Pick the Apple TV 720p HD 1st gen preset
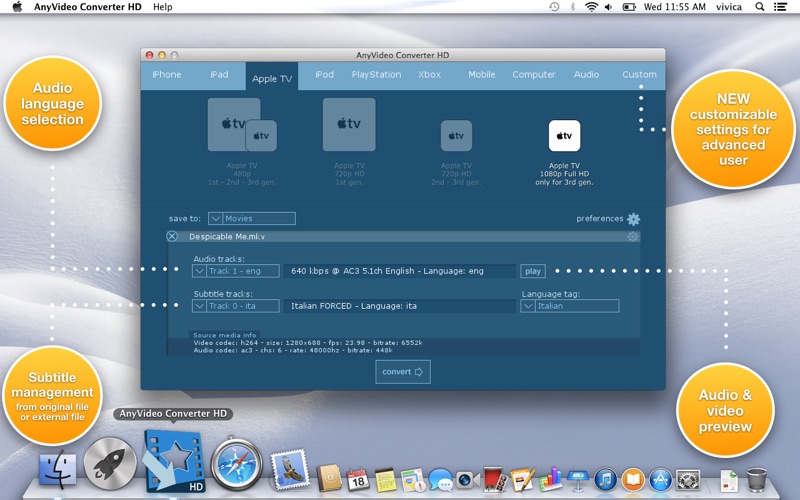800x500 pixels. [x=349, y=124]
